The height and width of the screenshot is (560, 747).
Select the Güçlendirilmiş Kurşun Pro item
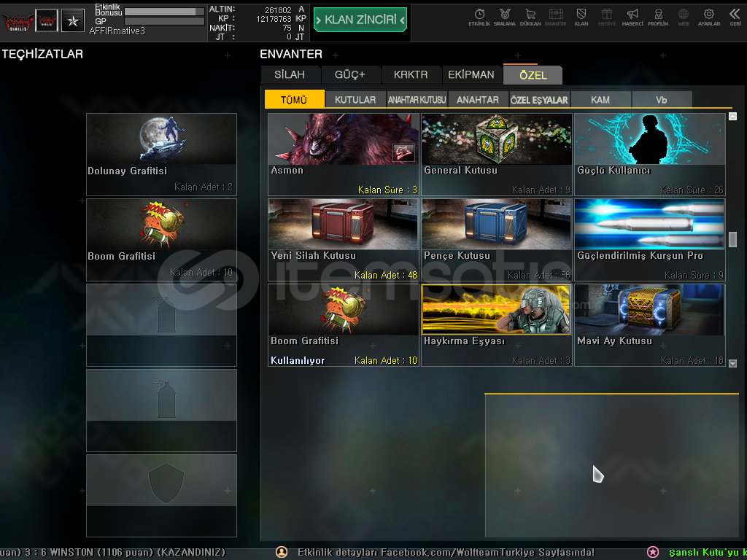650,240
